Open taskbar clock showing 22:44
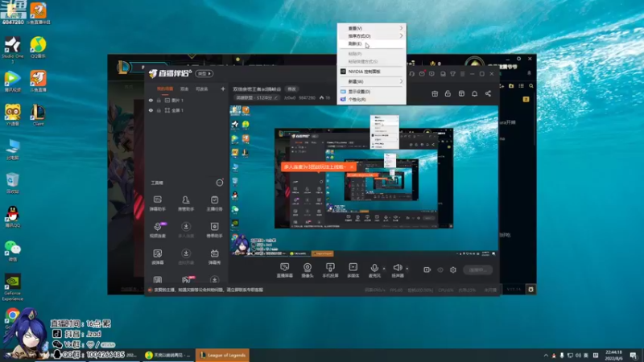The width and height of the screenshot is (644, 362). [x=613, y=355]
